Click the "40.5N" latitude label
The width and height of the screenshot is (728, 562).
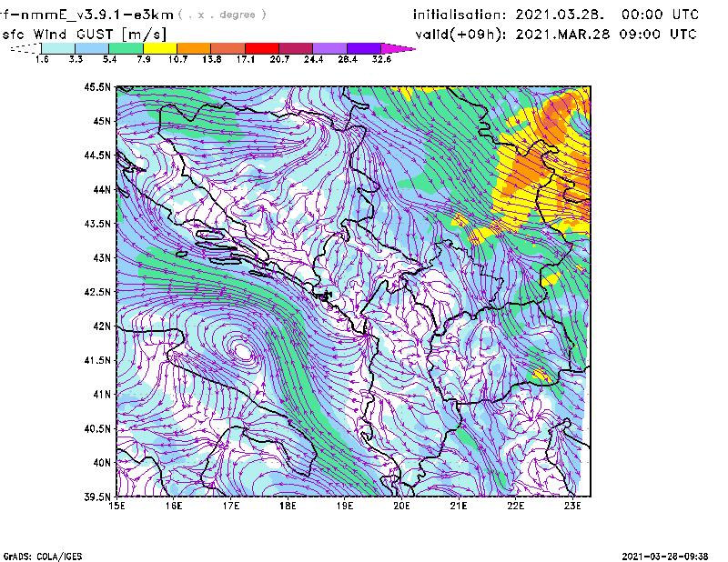[x=97, y=429]
